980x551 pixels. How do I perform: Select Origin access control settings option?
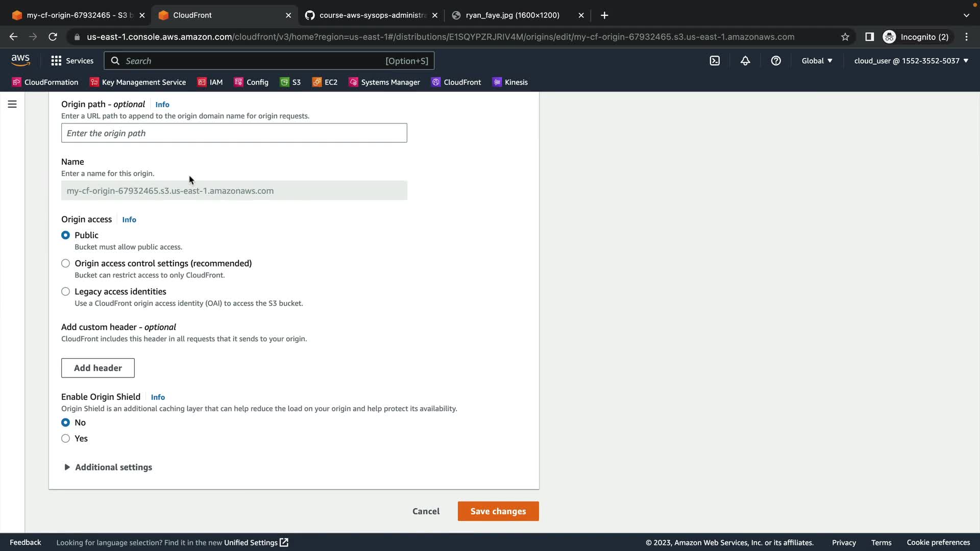pos(65,263)
